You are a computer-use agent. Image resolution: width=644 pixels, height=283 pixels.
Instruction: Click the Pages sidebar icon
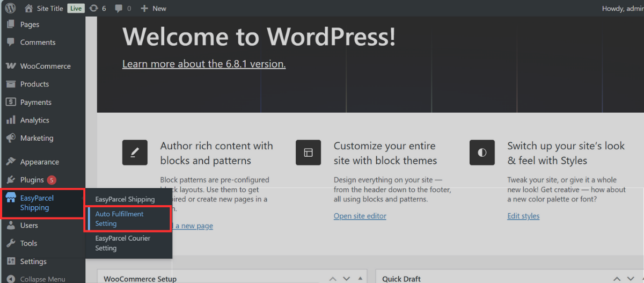11,24
